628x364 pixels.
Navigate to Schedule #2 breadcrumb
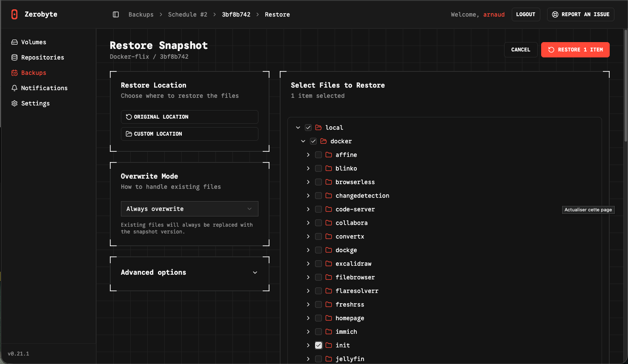(187, 14)
